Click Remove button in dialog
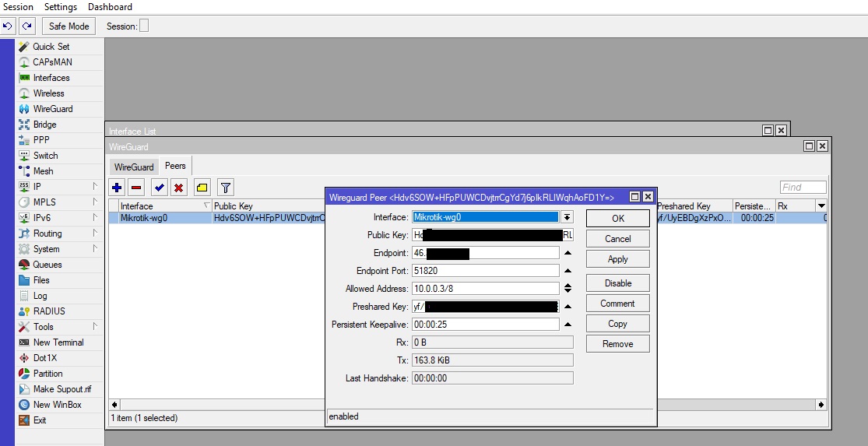Screen dimensions: 868x446 (618, 343)
